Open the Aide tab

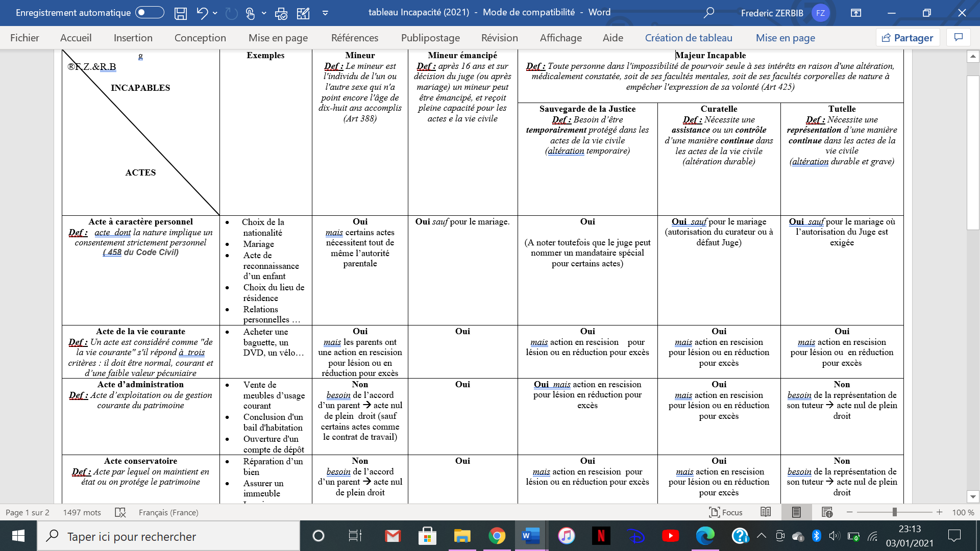(613, 38)
